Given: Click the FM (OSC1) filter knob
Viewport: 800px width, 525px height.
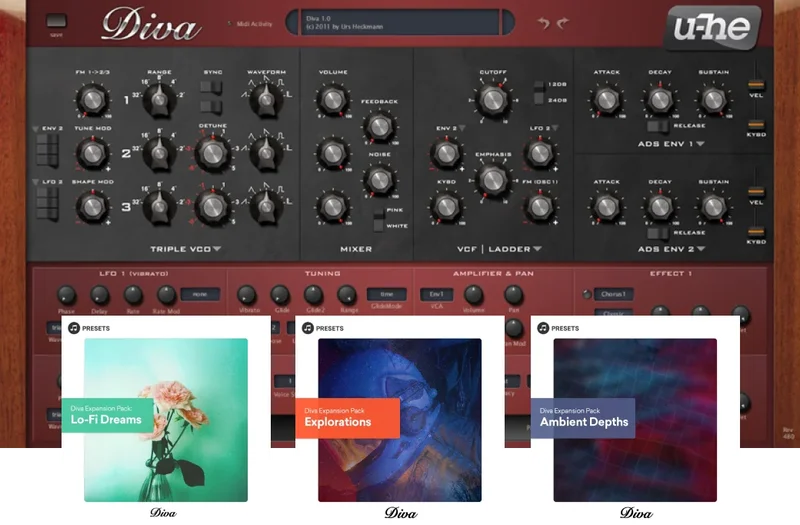Looking at the screenshot, I should point(539,207).
